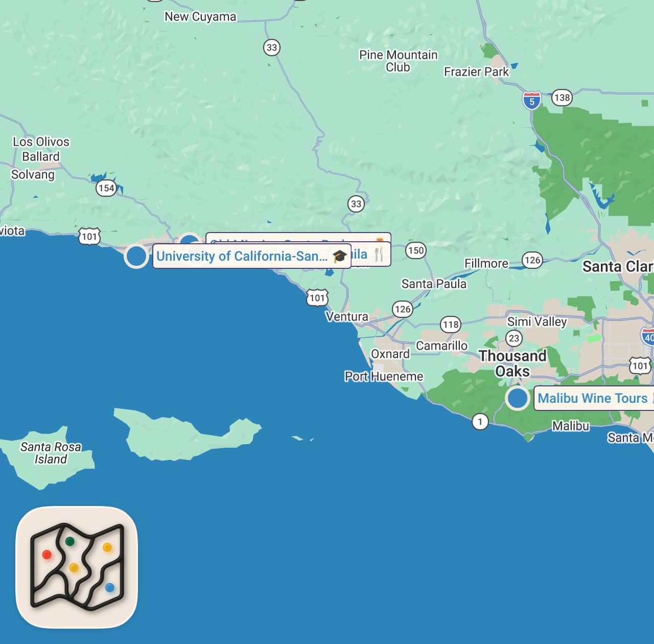Click the Santa Clarita label at right edge
The height and width of the screenshot is (644, 654).
pos(618,266)
